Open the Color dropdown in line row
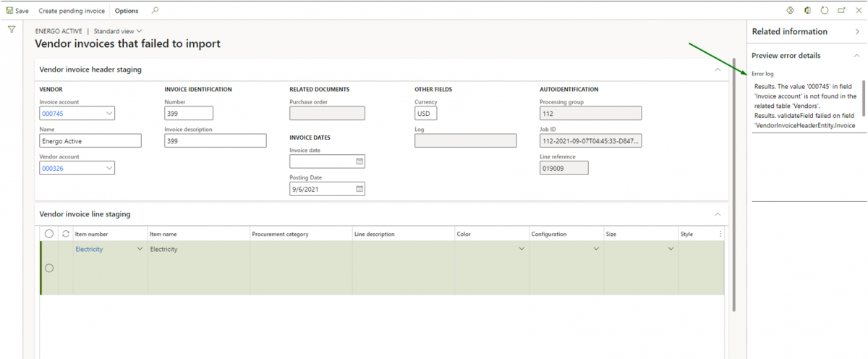This screenshot has width=868, height=359. 522,249
